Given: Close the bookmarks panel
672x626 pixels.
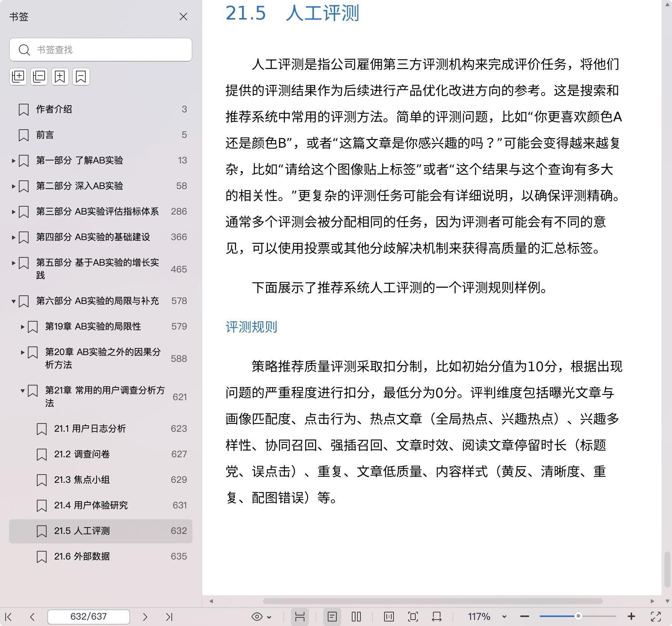Looking at the screenshot, I should (x=183, y=17).
